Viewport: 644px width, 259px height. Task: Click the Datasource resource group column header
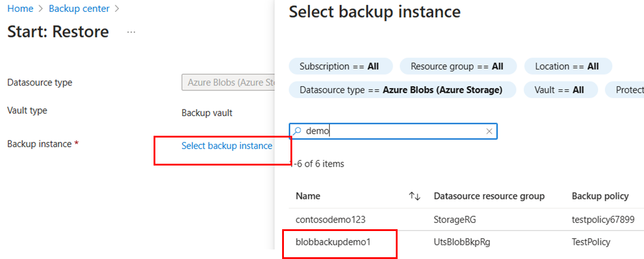tap(489, 196)
